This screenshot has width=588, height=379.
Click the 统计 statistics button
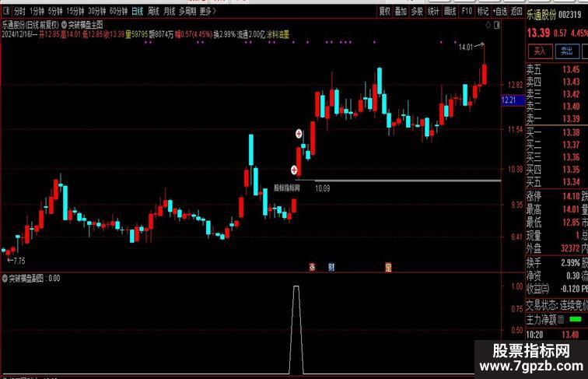tap(433, 12)
